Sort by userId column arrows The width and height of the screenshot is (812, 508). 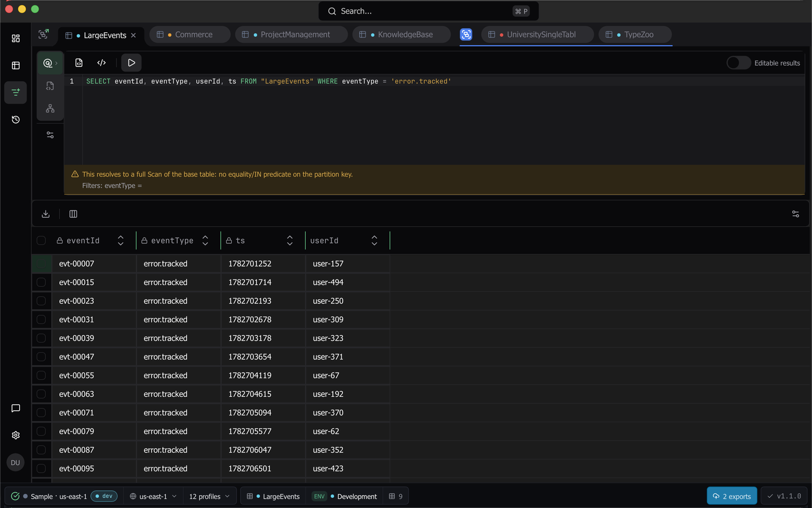tap(374, 240)
